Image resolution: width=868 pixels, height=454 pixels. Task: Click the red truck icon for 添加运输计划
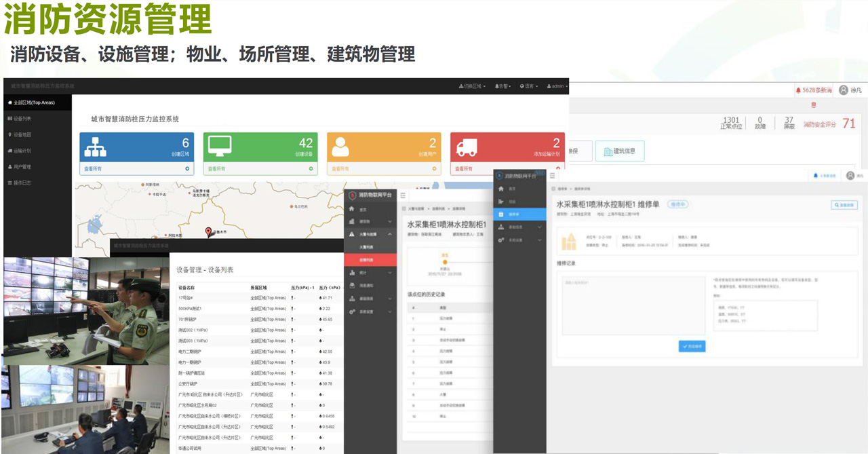click(467, 147)
